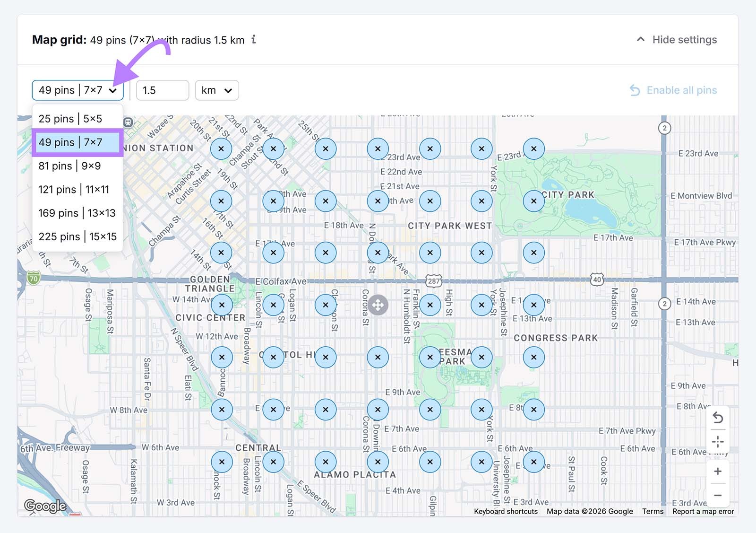This screenshot has height=533, width=756.
Task: Click the 1.5 radius input field
Action: [162, 90]
